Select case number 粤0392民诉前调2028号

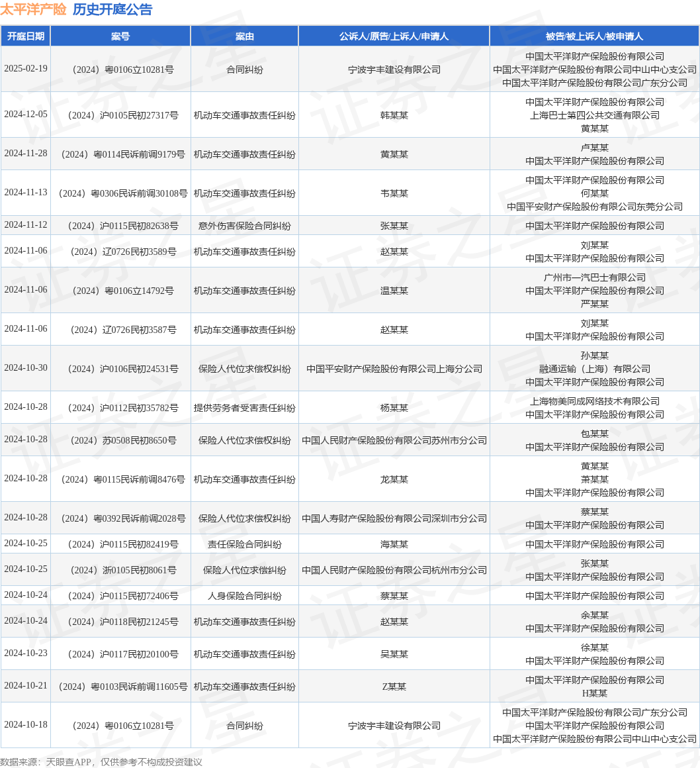click(x=139, y=518)
